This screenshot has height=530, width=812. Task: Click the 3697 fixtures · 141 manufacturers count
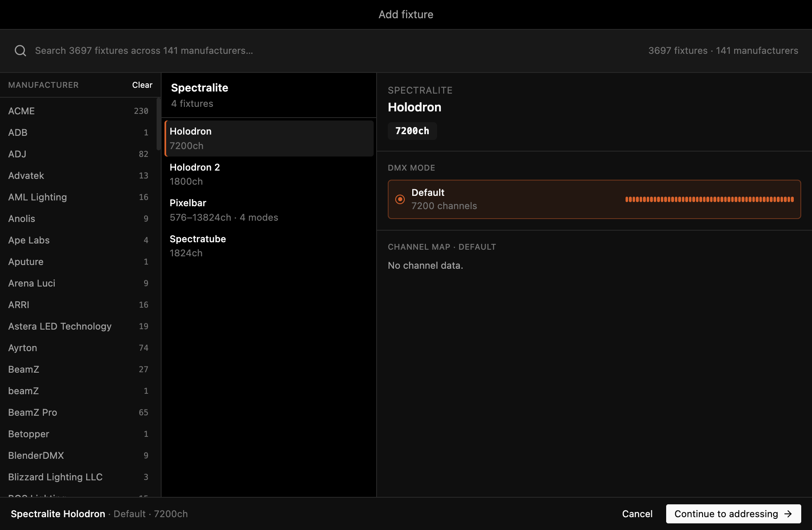click(x=723, y=51)
